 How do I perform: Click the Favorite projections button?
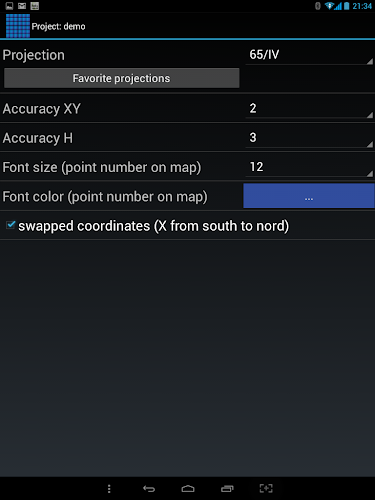[x=122, y=78]
